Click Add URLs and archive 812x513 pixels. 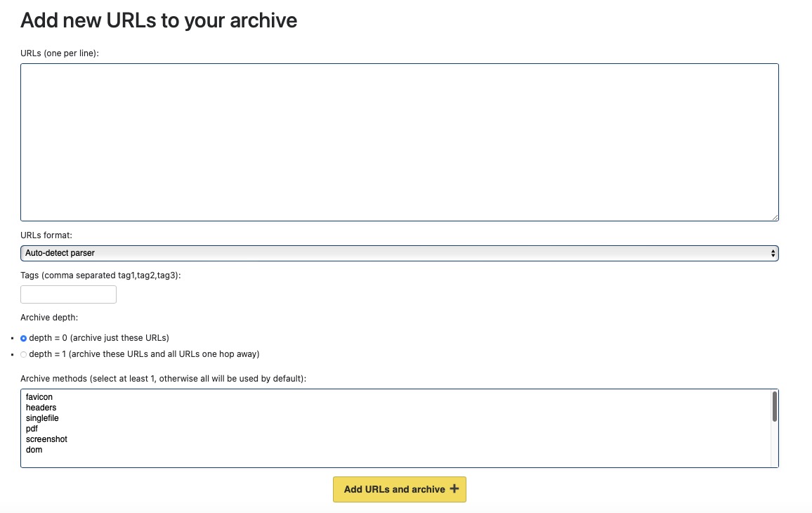pyautogui.click(x=400, y=489)
